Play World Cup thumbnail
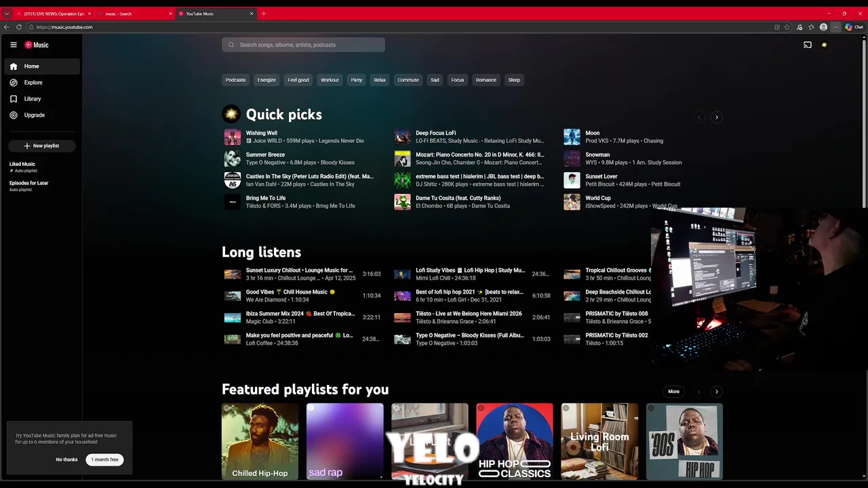The image size is (868, 488). click(x=572, y=202)
